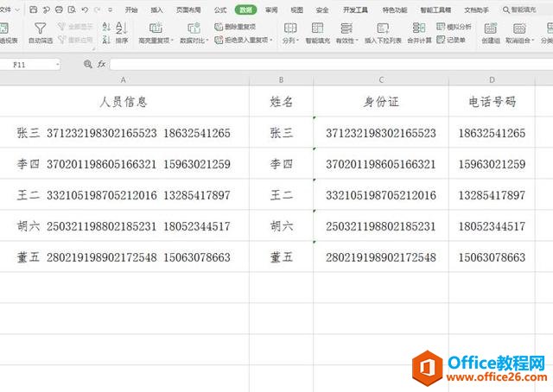Click the zoom magnifier beside fx
The image size is (553, 392).
88,65
